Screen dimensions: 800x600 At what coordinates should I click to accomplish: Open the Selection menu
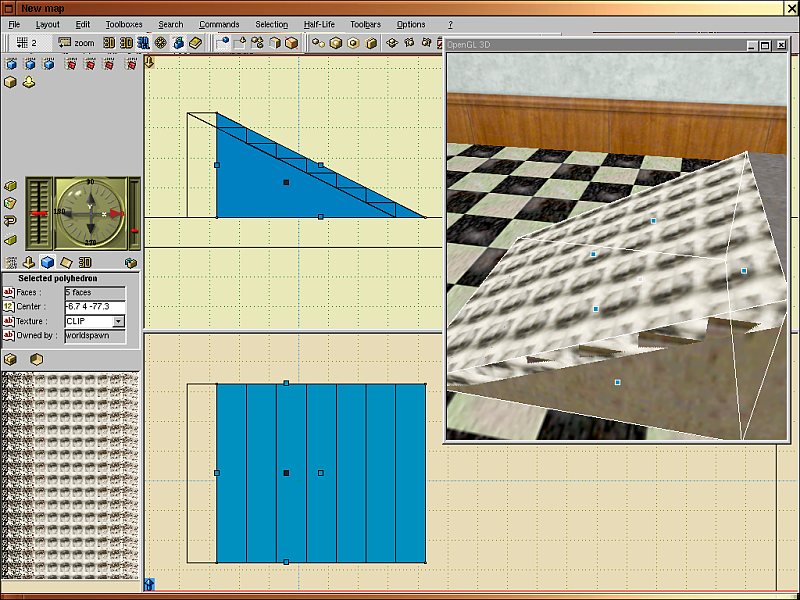(x=271, y=24)
